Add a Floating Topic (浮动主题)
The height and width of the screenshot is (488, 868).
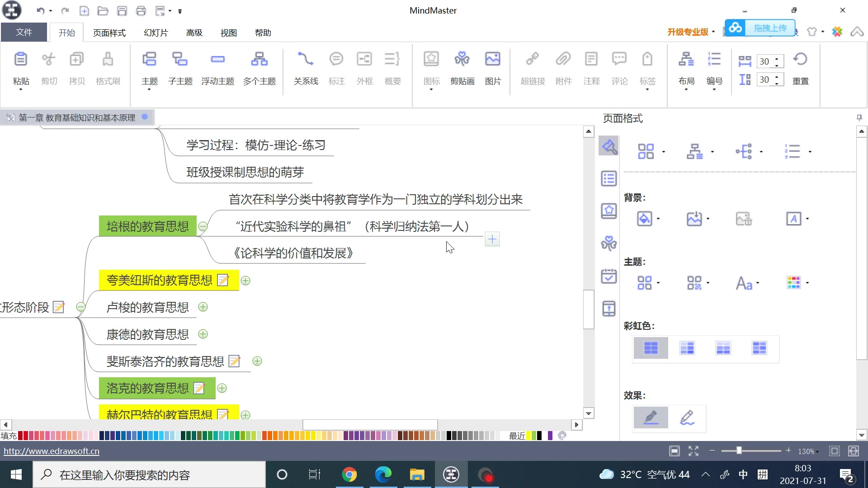[217, 59]
